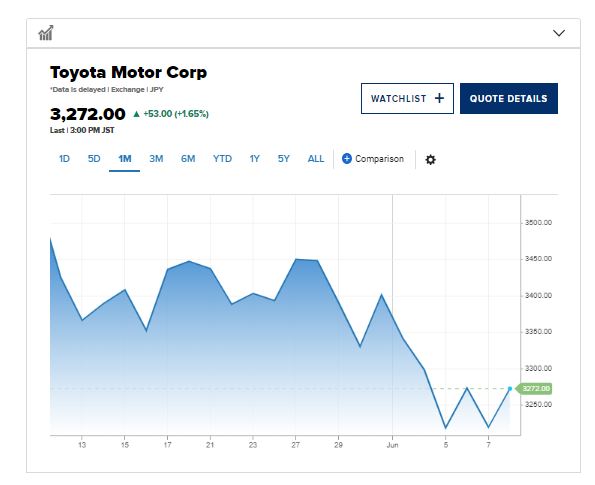Viewport: 595px width, 485px height.
Task: Click the chart icon in widget header
Action: click(x=46, y=33)
